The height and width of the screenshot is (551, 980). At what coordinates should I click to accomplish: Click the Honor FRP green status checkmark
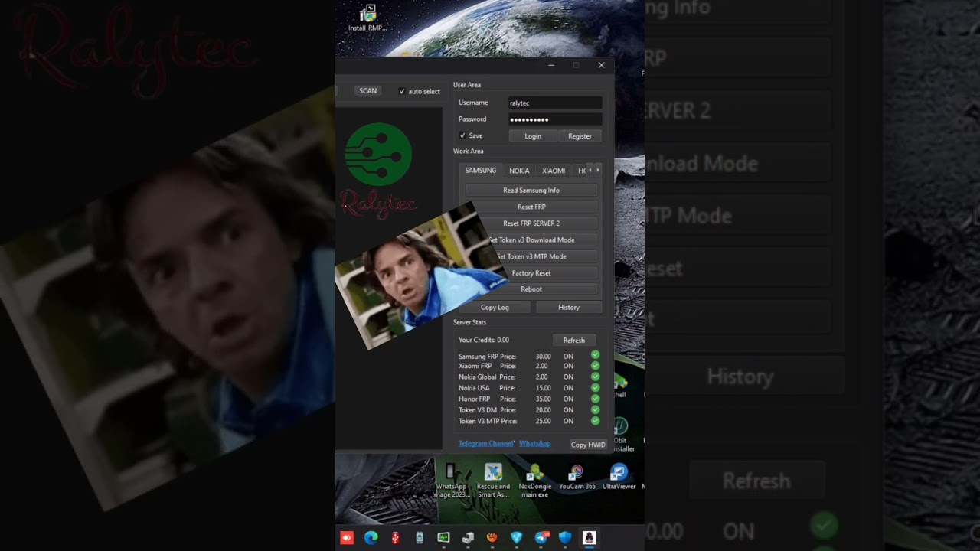pos(595,399)
